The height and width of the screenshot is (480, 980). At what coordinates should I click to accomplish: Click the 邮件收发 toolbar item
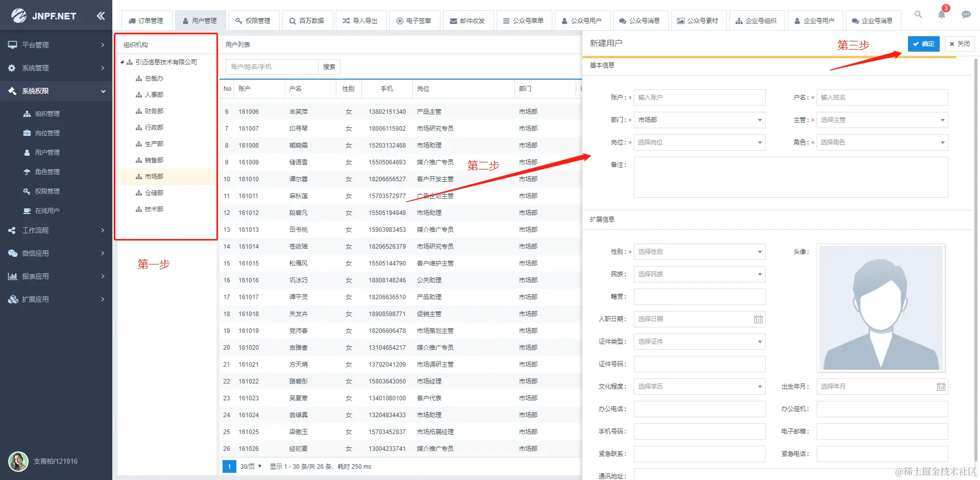(468, 20)
